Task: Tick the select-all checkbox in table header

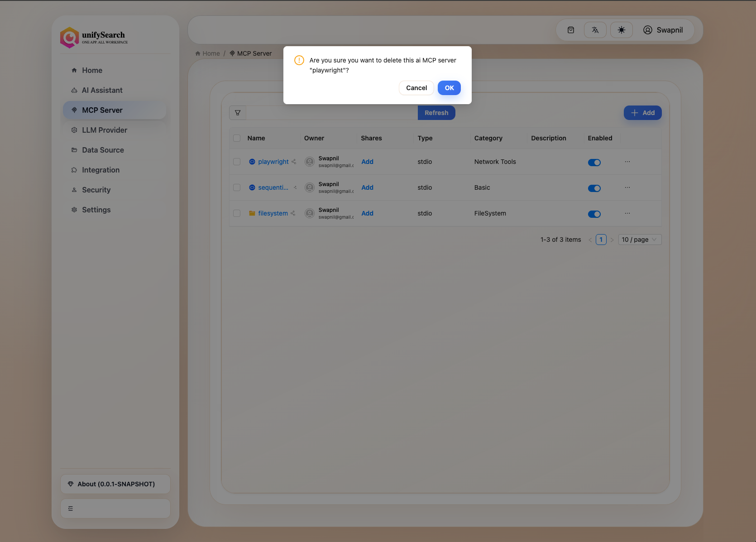Action: pos(237,138)
